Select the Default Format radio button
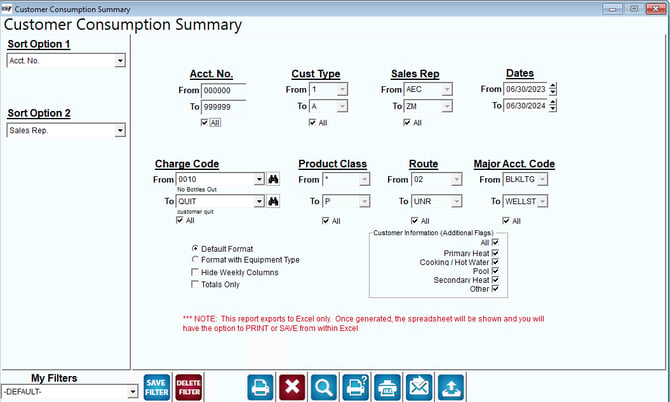 (195, 249)
